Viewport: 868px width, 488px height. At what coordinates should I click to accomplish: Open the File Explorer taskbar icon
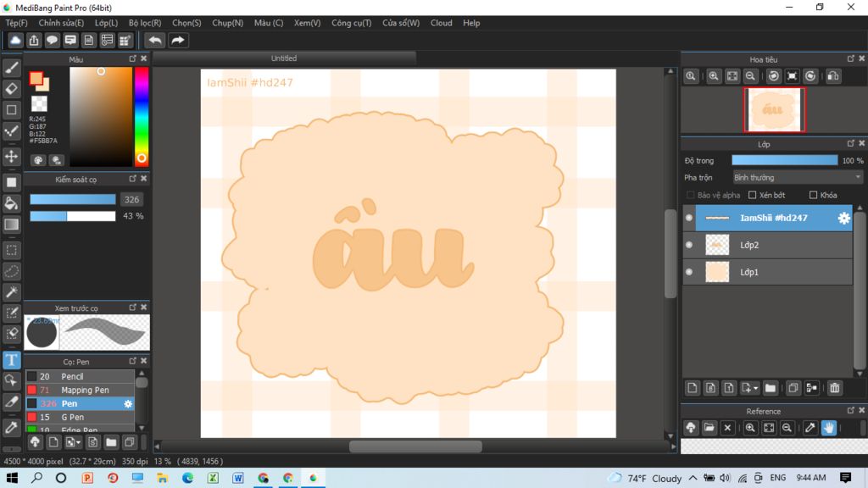tap(162, 478)
